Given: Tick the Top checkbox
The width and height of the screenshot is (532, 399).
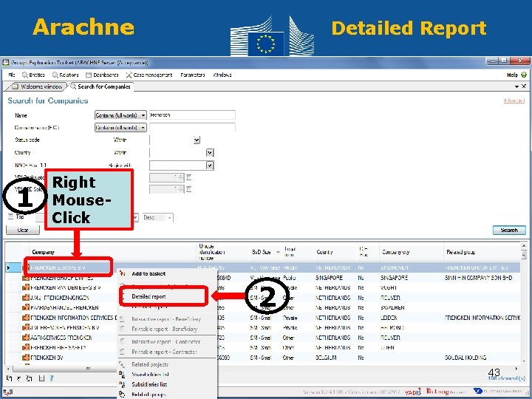Looking at the screenshot, I should (10, 216).
